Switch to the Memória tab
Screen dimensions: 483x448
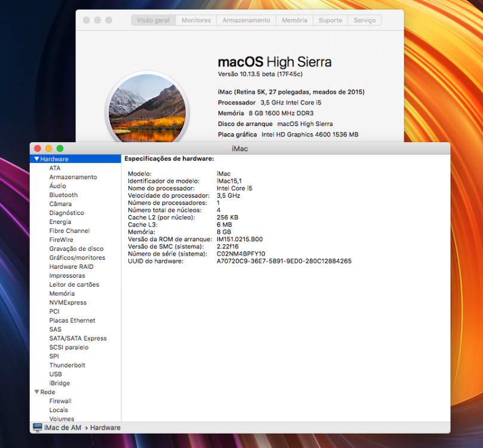[294, 20]
